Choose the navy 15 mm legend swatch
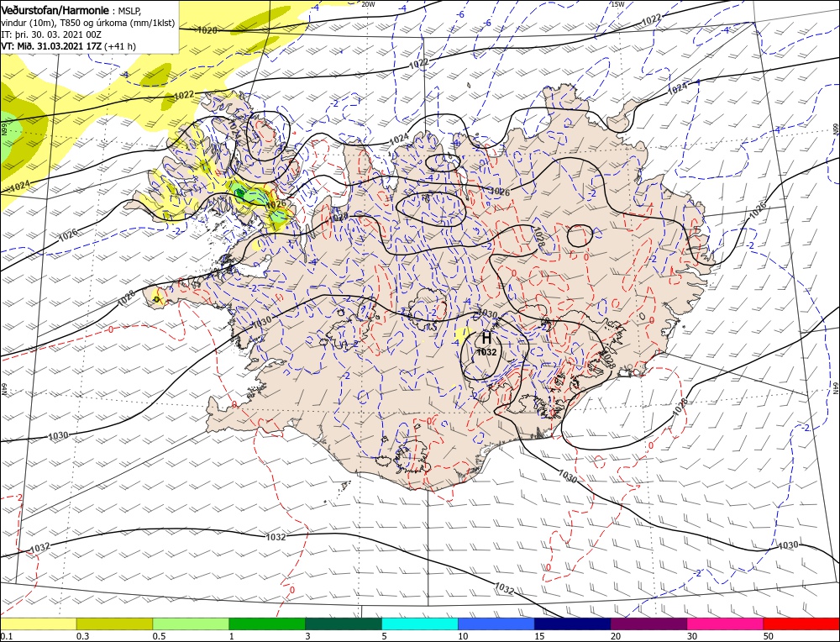The image size is (840, 642). pyautogui.click(x=573, y=624)
